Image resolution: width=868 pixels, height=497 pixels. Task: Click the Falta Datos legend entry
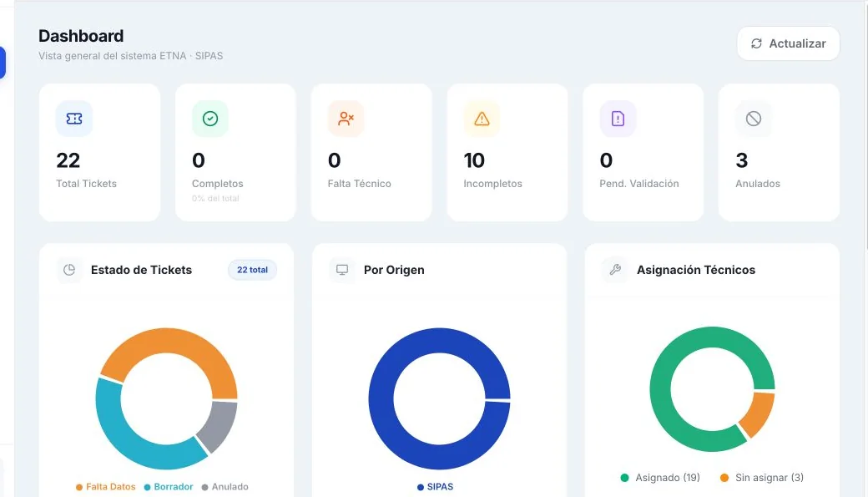pos(106,487)
